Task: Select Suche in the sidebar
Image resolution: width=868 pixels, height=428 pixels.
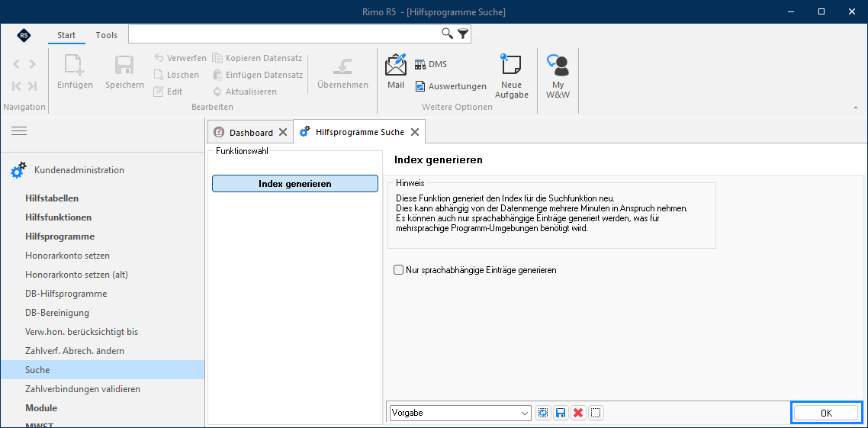Action: tap(102, 369)
